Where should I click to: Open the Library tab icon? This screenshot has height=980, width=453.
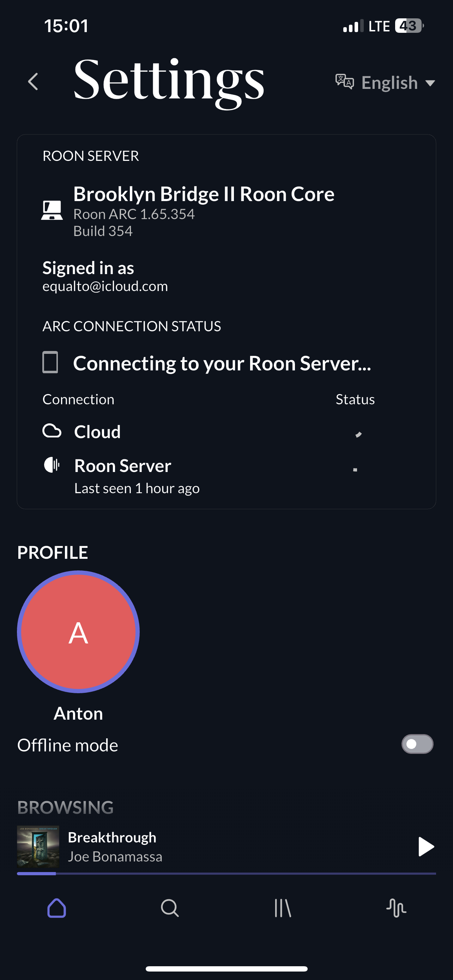(283, 908)
